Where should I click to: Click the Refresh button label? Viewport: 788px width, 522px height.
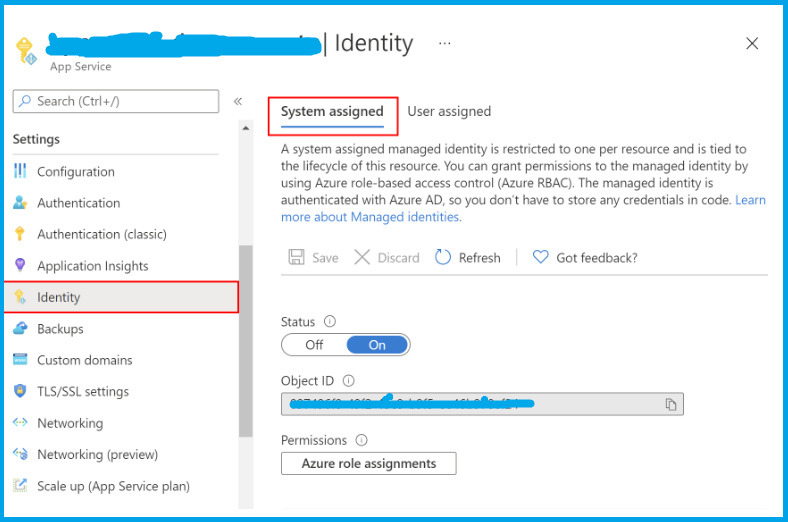pyautogui.click(x=479, y=258)
